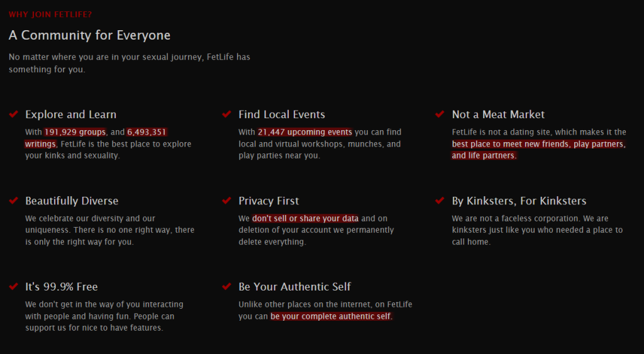
Task: Click the checkmark beside Beautifully Diverse
Action: (13, 201)
